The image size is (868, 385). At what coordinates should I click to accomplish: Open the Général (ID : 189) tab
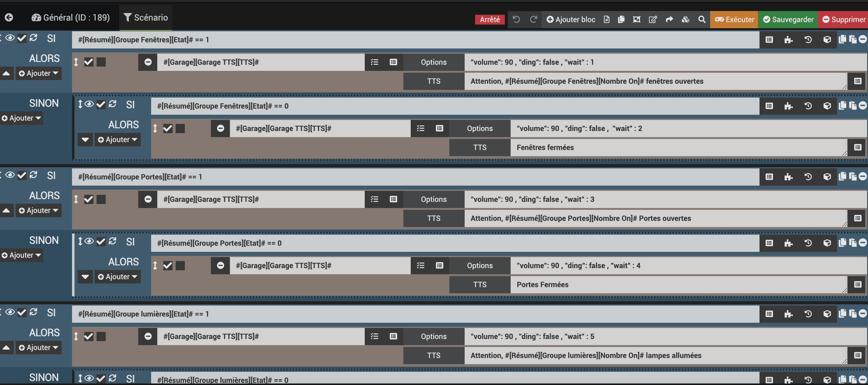click(71, 17)
